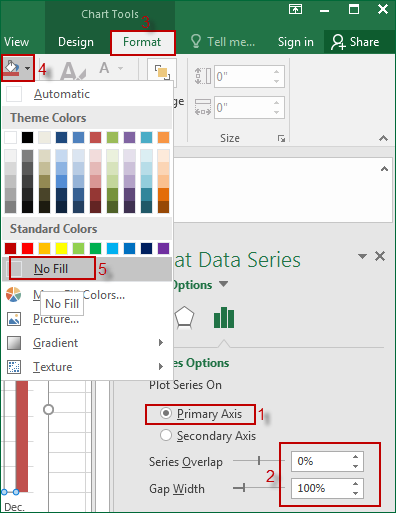
Task: Open the Texture menu entry
Action: tap(87, 367)
